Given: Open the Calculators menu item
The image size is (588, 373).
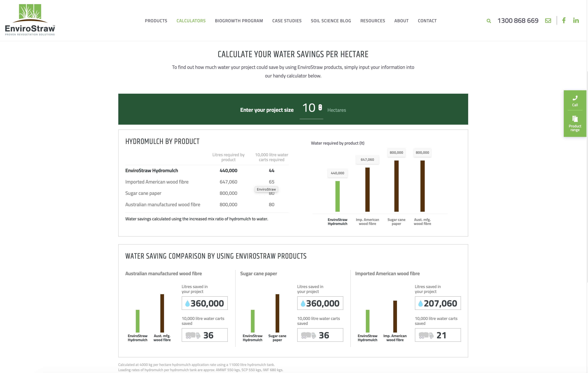Looking at the screenshot, I should [x=191, y=21].
